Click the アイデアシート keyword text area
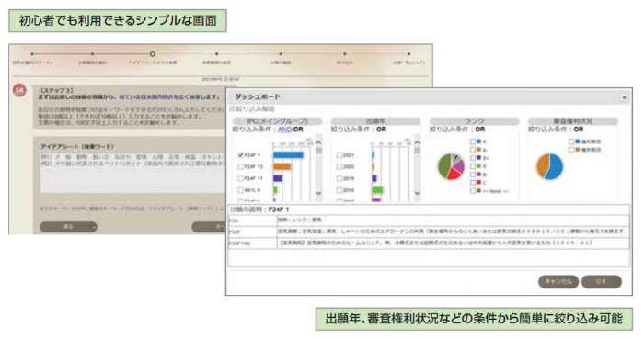This screenshot has width=644, height=339. [133, 172]
